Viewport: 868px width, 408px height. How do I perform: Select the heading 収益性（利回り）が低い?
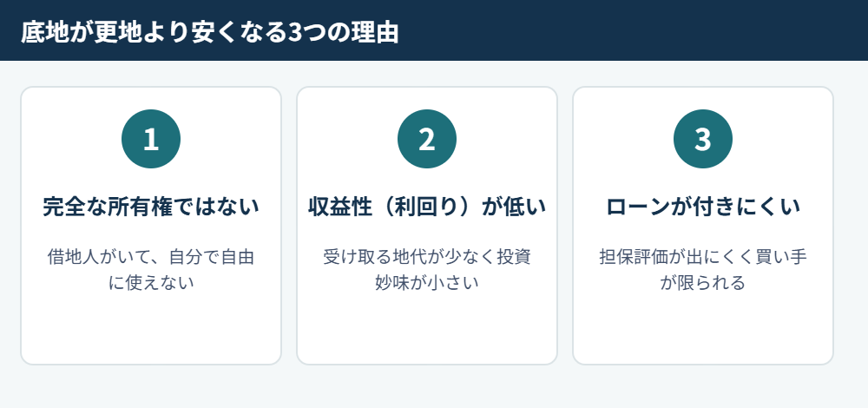(x=427, y=207)
